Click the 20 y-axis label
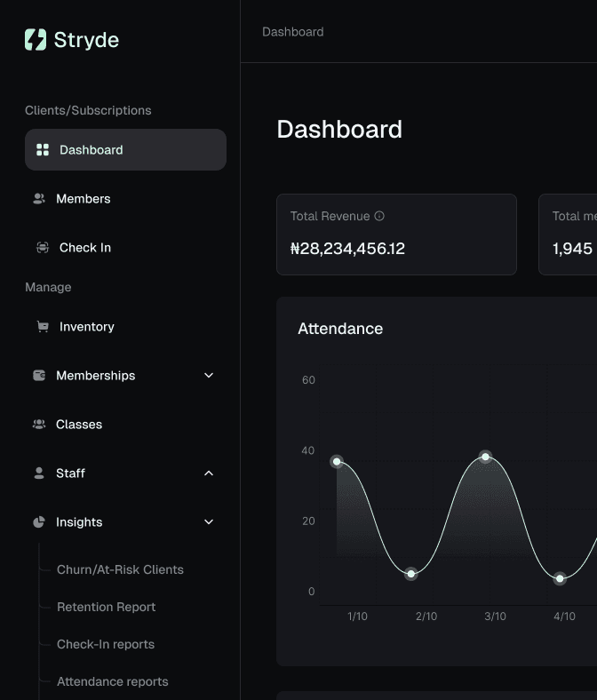597x700 pixels. [x=308, y=521]
